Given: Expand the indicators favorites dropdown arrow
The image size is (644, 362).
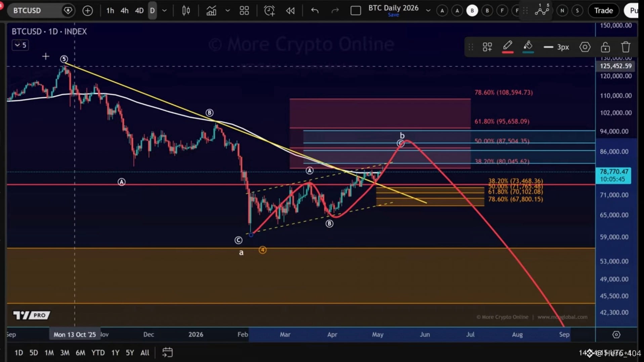Looking at the screenshot, I should [x=227, y=11].
